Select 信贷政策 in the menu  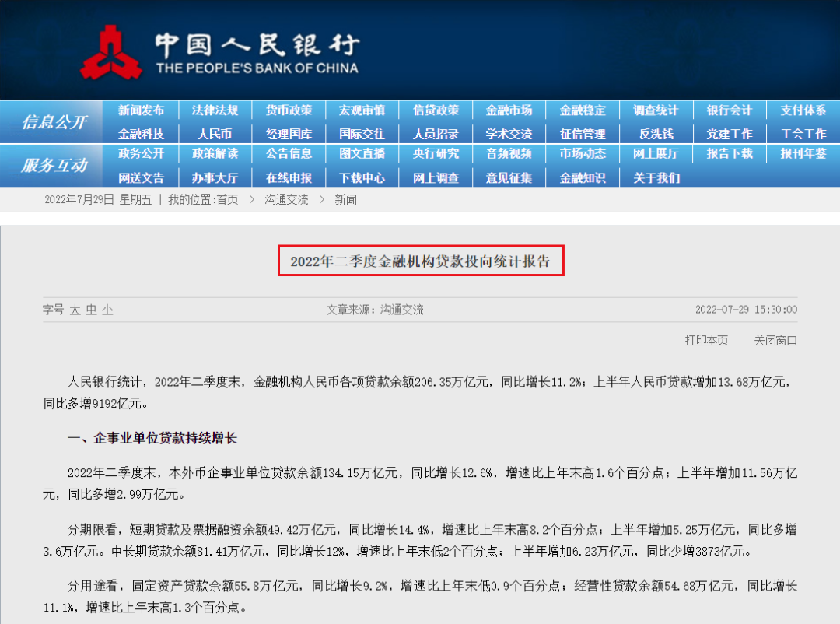tap(436, 110)
